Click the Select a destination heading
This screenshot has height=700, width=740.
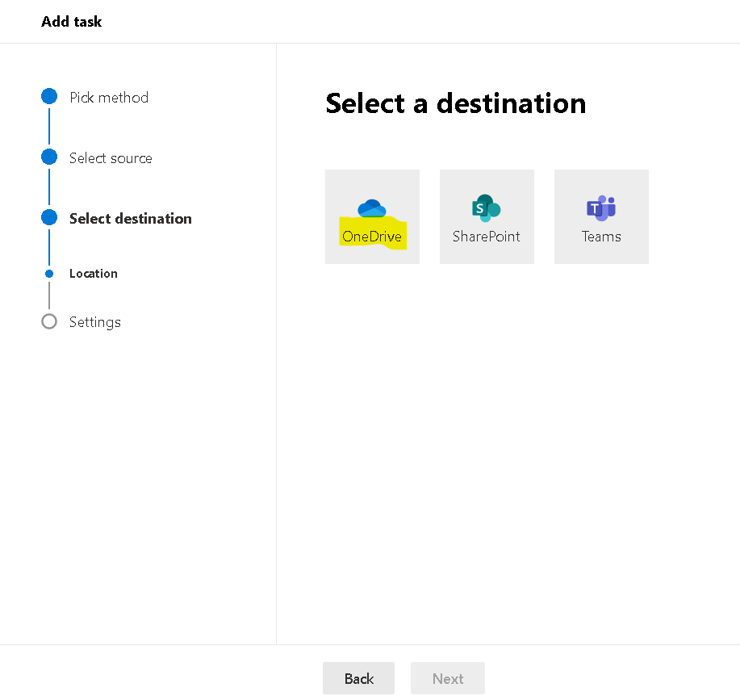455,103
